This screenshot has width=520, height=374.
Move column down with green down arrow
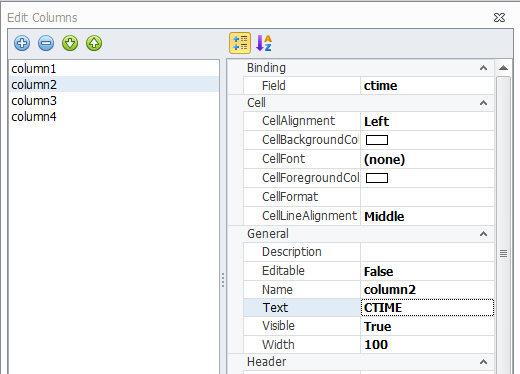[x=70, y=43]
